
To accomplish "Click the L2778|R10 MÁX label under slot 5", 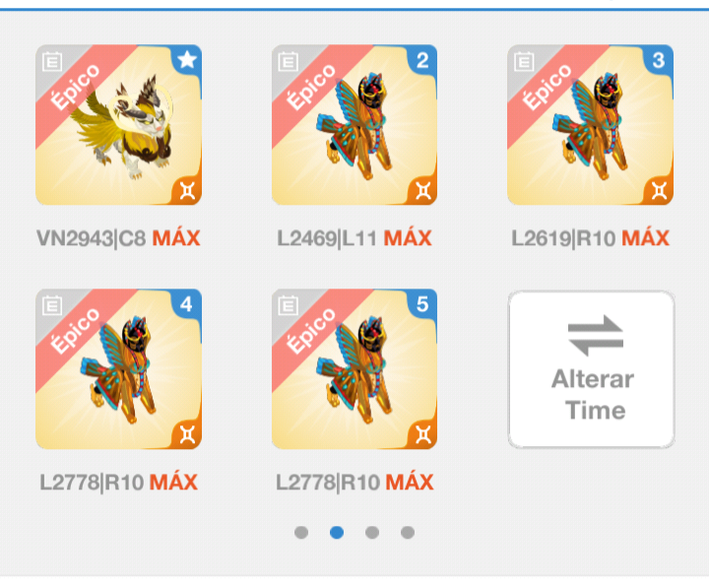I will [x=354, y=483].
